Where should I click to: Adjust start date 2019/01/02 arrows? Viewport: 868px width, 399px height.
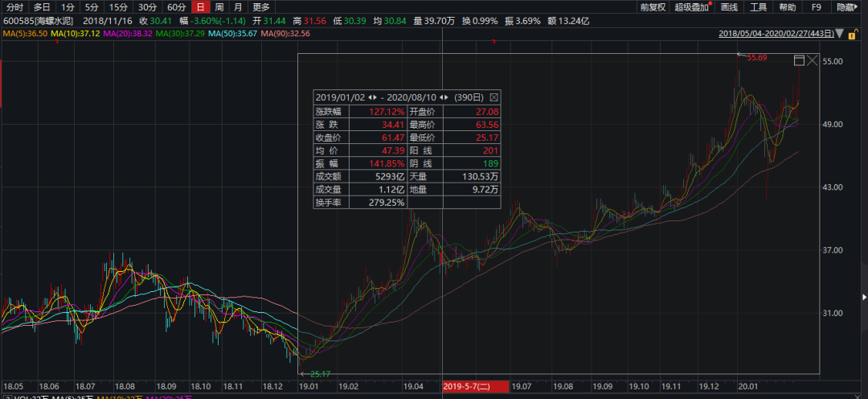click(x=372, y=97)
